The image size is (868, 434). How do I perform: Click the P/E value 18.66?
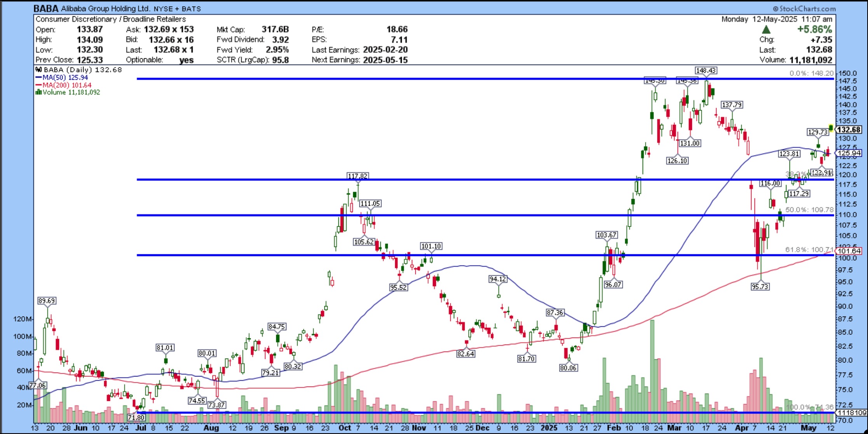397,29
